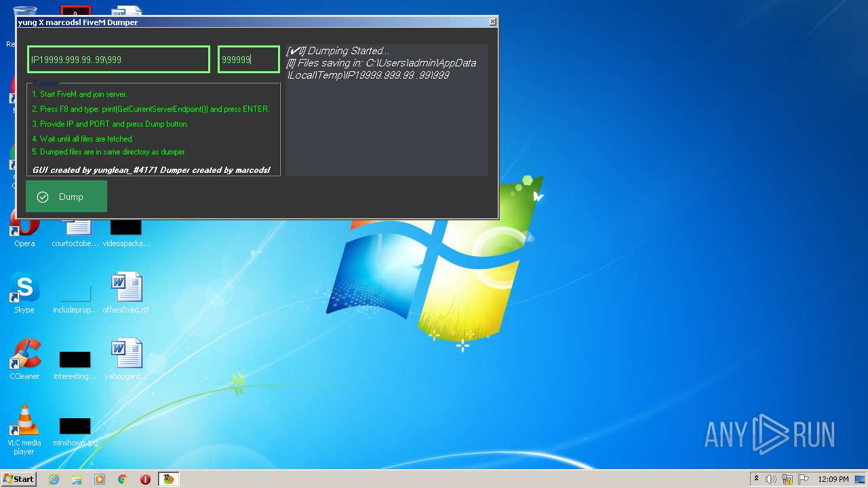Click tutorial step '4. Wait until all files are fetched.'
Image resolution: width=868 pixels, height=488 pixels.
click(83, 139)
